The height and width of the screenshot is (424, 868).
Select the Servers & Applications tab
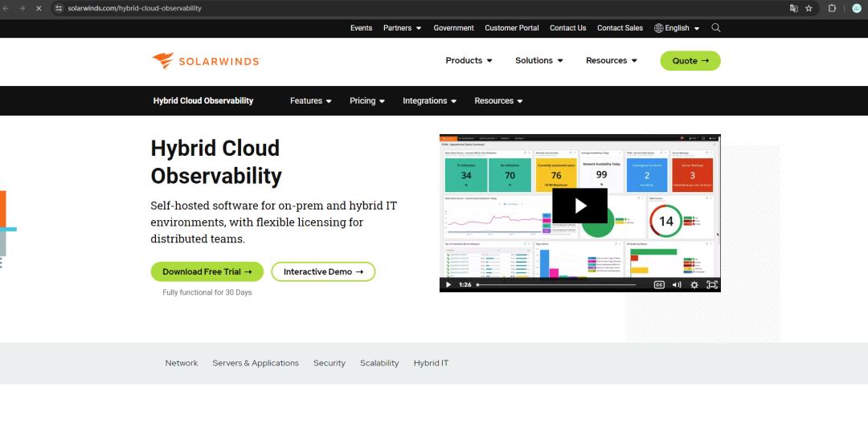click(256, 363)
